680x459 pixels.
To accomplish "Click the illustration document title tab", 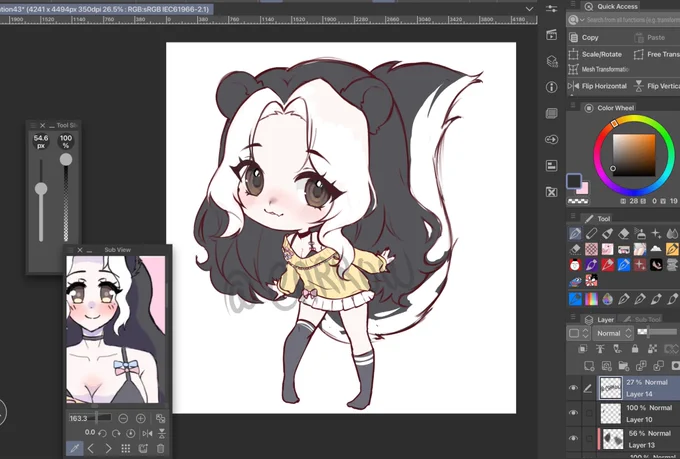I will [x=106, y=9].
